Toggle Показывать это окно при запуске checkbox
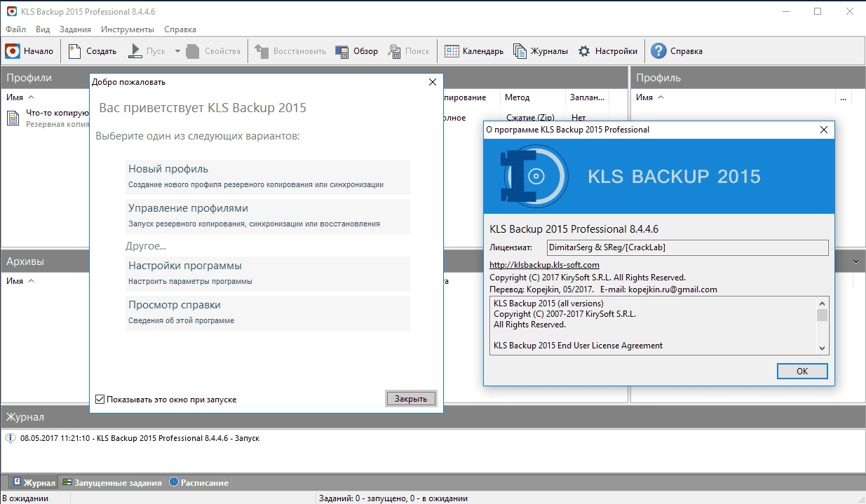866x504 pixels. [x=100, y=400]
